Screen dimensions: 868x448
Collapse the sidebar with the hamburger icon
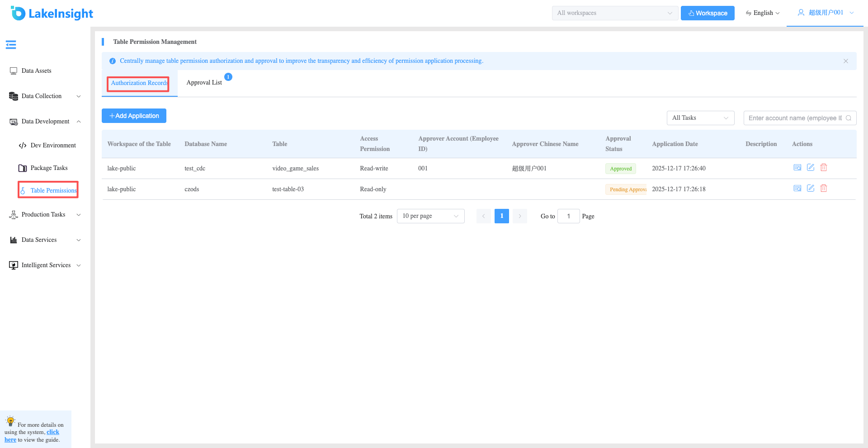click(x=11, y=45)
